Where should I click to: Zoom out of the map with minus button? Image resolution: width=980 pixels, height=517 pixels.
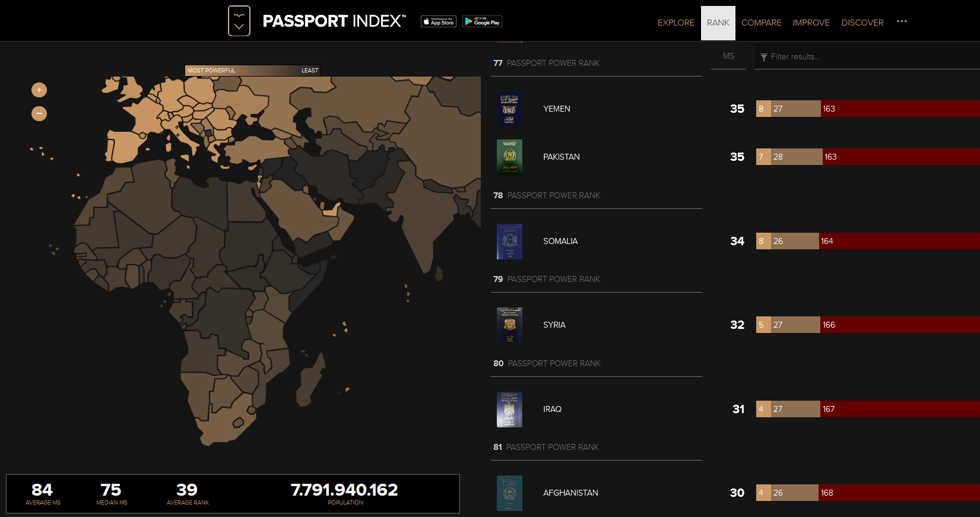(x=39, y=113)
